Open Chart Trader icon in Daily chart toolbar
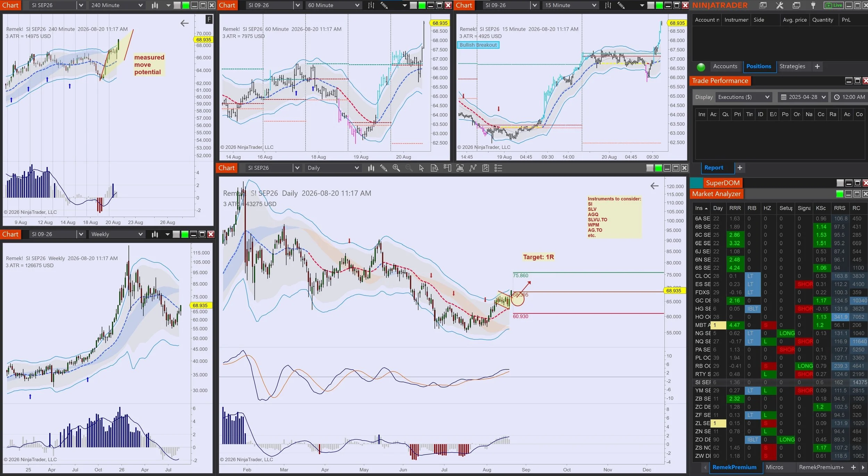Image resolution: width=868 pixels, height=476 pixels. (x=447, y=168)
